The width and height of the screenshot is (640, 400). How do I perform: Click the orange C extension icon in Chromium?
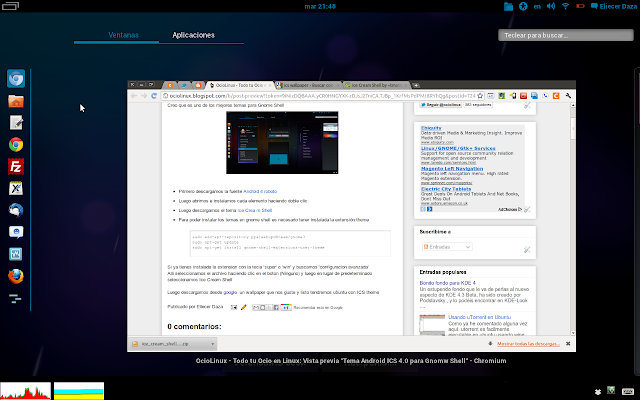click(x=556, y=96)
